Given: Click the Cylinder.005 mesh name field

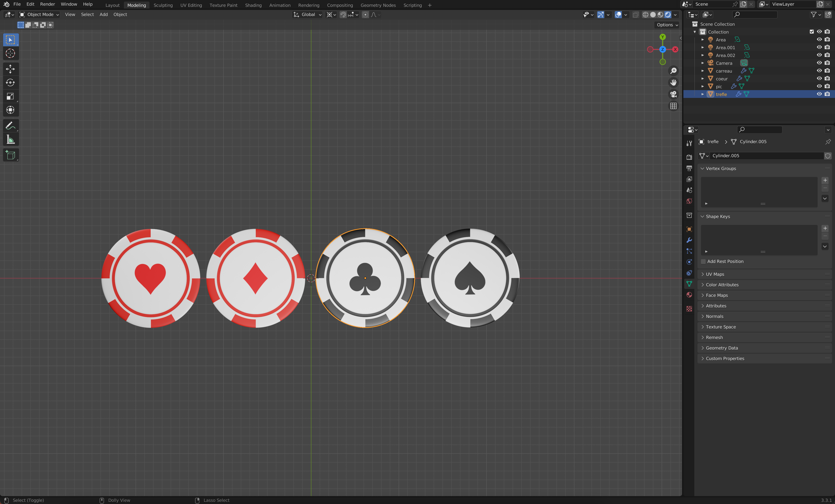Looking at the screenshot, I should click(x=767, y=156).
